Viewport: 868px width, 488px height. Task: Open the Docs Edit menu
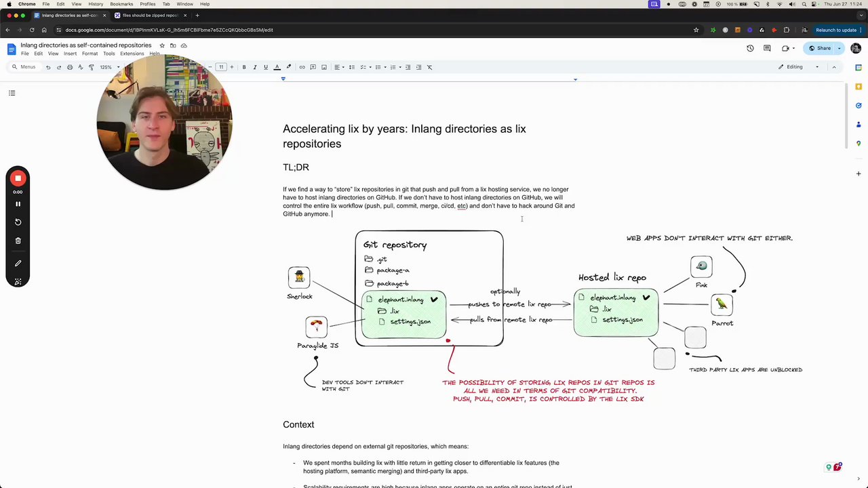tap(39, 54)
